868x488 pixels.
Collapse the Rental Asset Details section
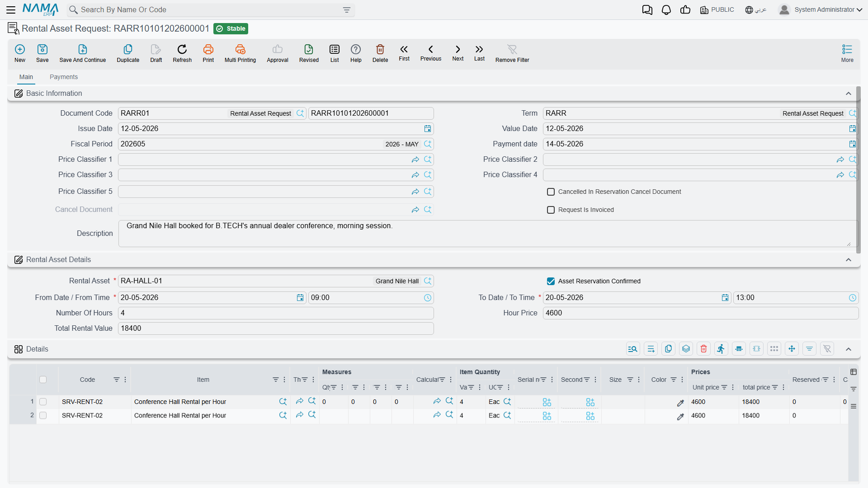(849, 260)
